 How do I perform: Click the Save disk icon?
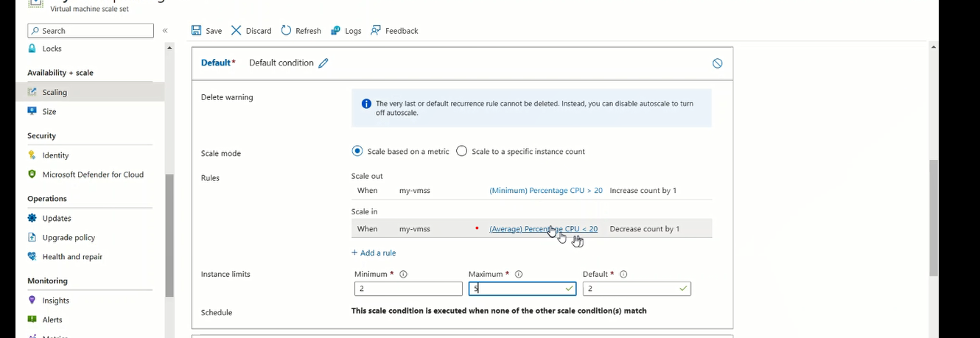[x=197, y=31]
